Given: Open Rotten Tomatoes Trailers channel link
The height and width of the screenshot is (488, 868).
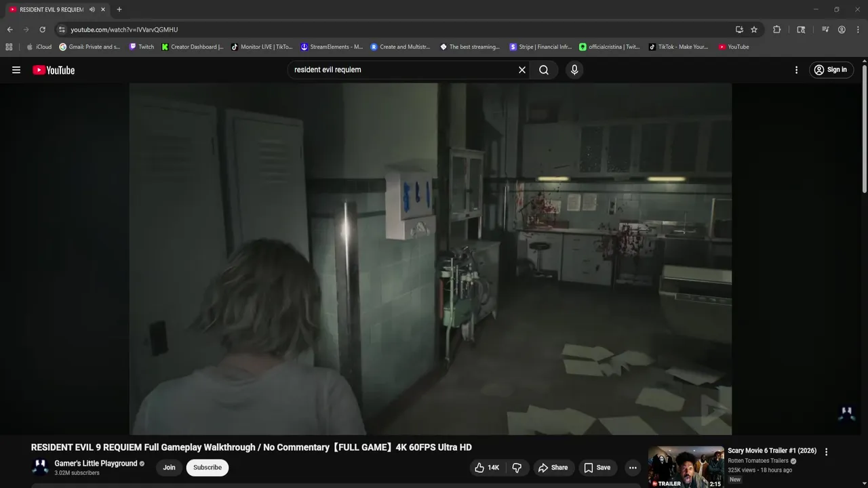Looking at the screenshot, I should 758,461.
